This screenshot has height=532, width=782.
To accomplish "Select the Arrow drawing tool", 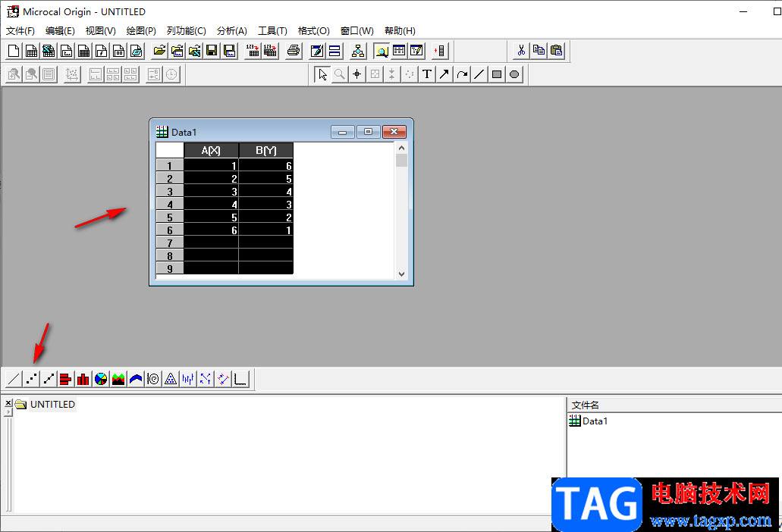I will (444, 75).
